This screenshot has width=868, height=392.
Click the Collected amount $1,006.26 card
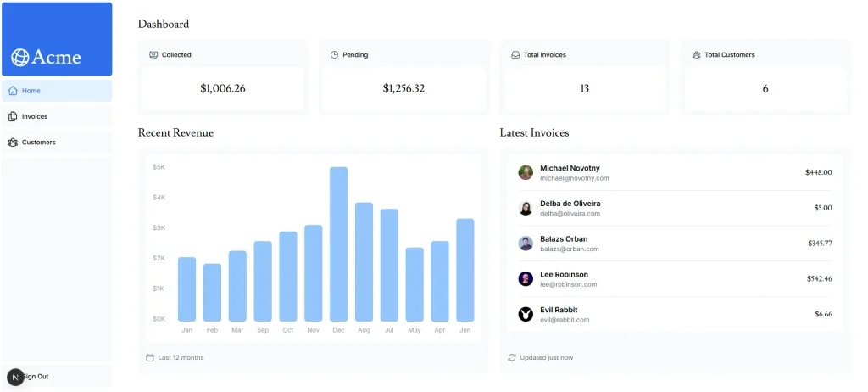click(223, 89)
